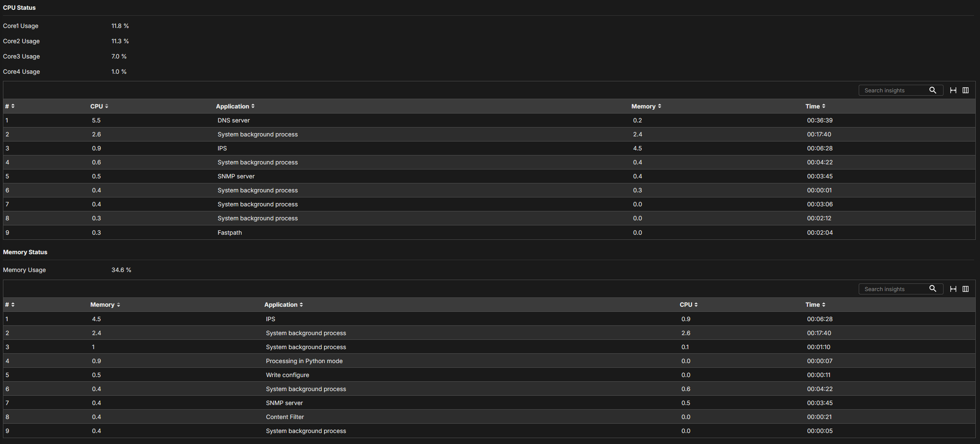Select Fastpath row in CPU table

489,233
